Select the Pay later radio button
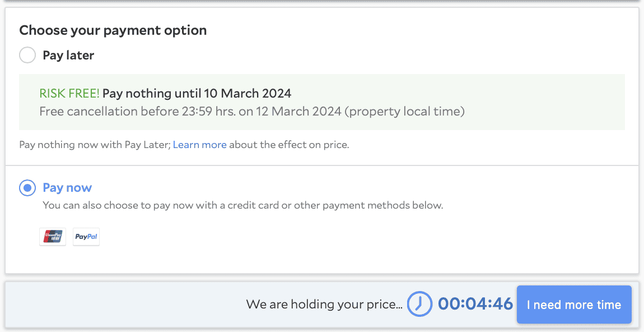This screenshot has height=332, width=644. pyautogui.click(x=27, y=55)
